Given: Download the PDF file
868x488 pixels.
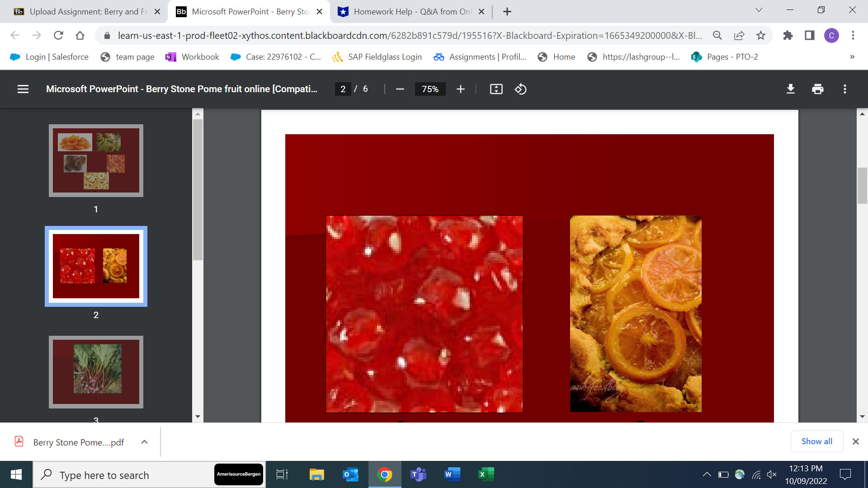Looking at the screenshot, I should [790, 89].
